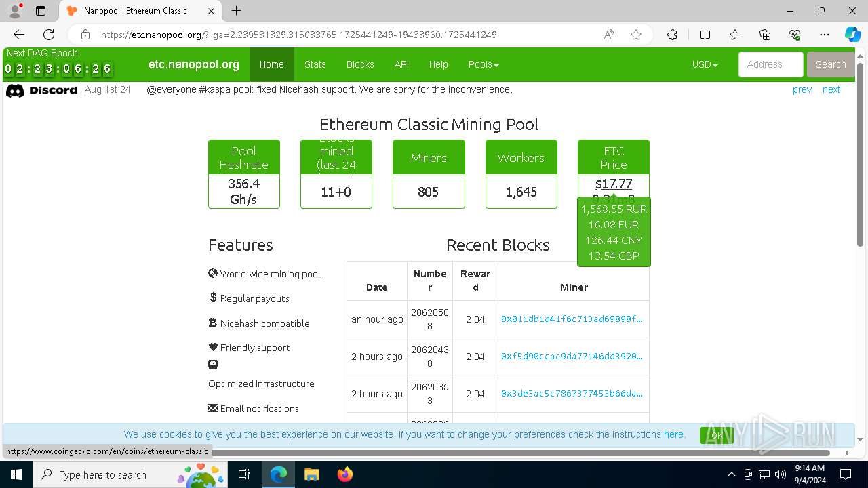The image size is (868, 488).
Task: Add page to favorites star icon
Action: pos(636,35)
